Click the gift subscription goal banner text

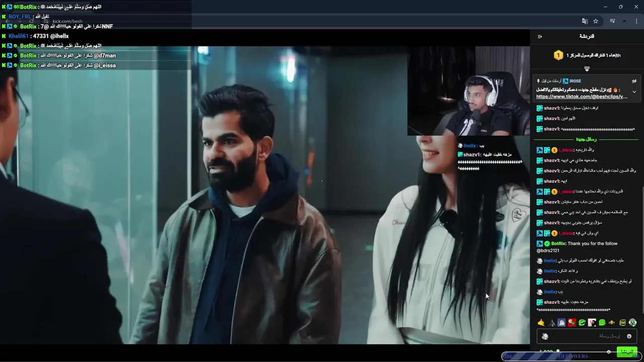coord(594,55)
